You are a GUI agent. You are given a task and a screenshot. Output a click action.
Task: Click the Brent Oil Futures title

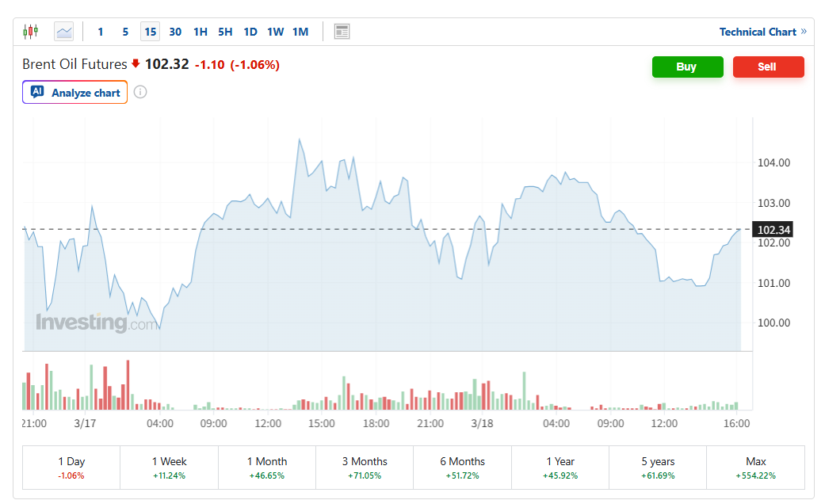tap(74, 64)
